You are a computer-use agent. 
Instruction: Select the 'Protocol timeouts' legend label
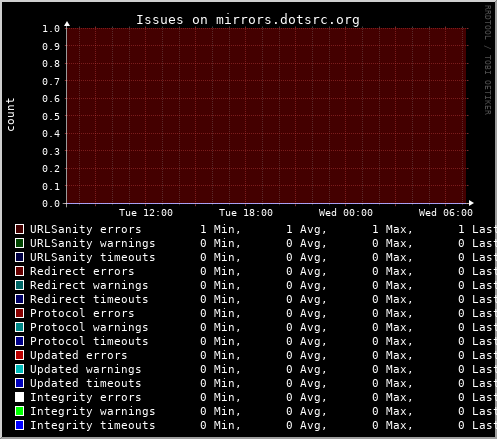pyautogui.click(x=89, y=341)
